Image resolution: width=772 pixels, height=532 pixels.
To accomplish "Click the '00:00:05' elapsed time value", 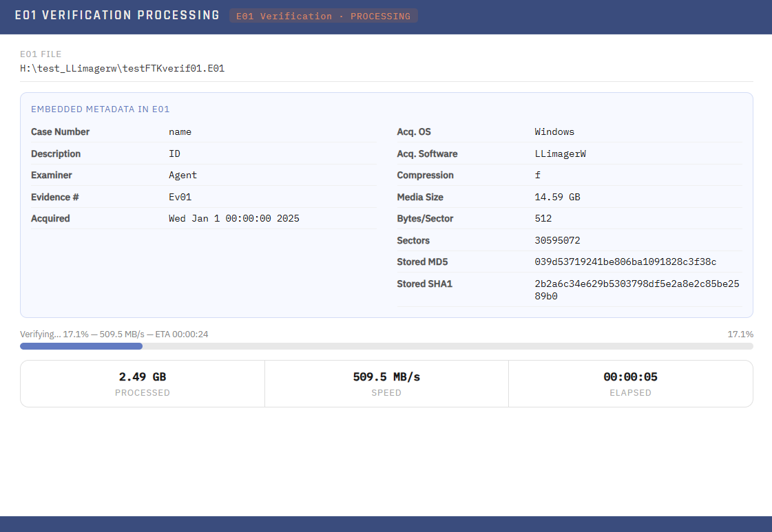I will 630,377.
